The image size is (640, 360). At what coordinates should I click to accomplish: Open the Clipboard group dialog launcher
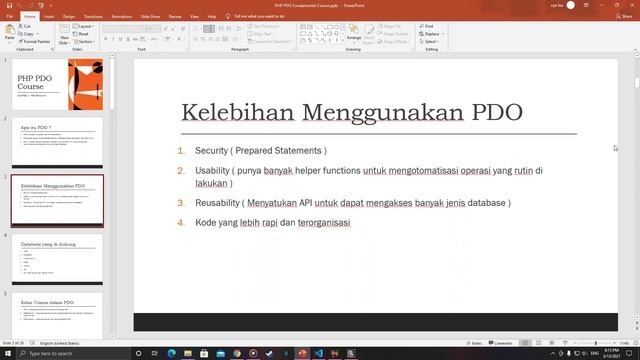52,49
